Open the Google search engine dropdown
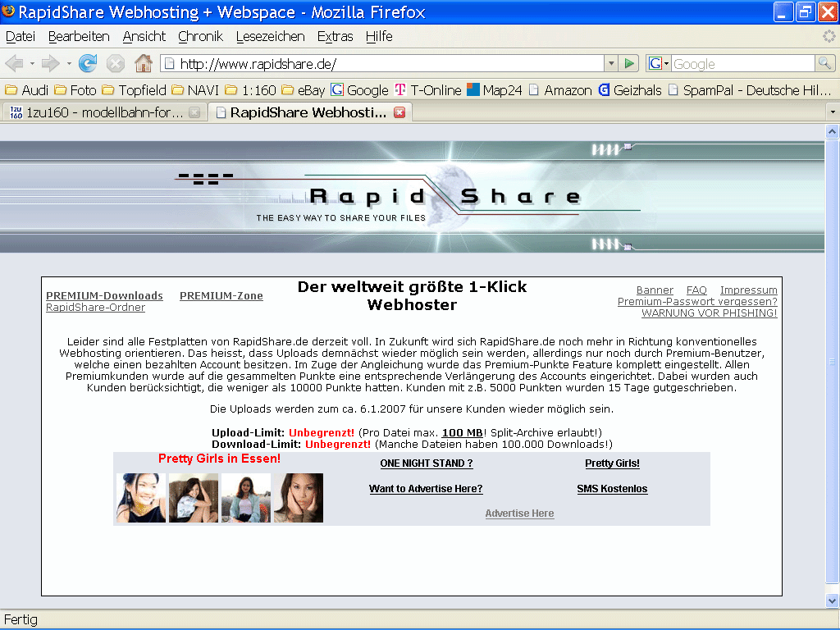The width and height of the screenshot is (840, 630). tap(659, 63)
